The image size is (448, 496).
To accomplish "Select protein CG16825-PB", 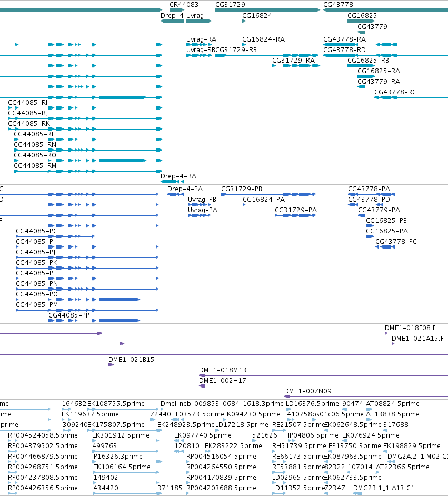I will click(386, 221).
